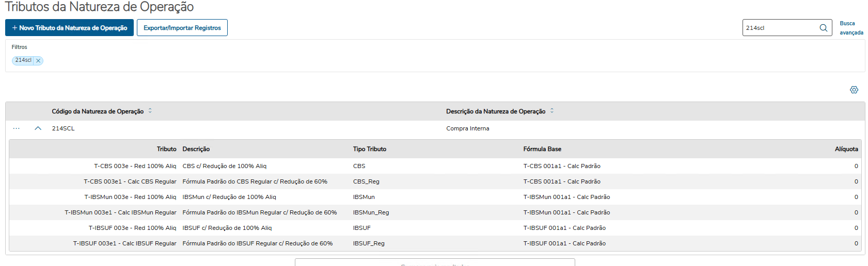This screenshot has width=868, height=266.
Task: Open the Busca avançada link
Action: (850, 28)
